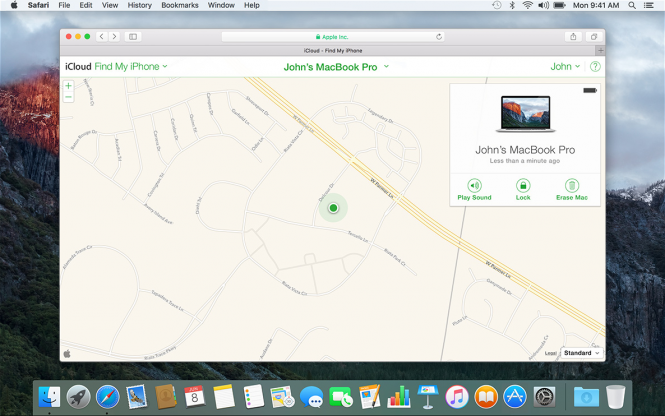This screenshot has width=665, height=416.
Task: Open the View menu
Action: pos(110,5)
